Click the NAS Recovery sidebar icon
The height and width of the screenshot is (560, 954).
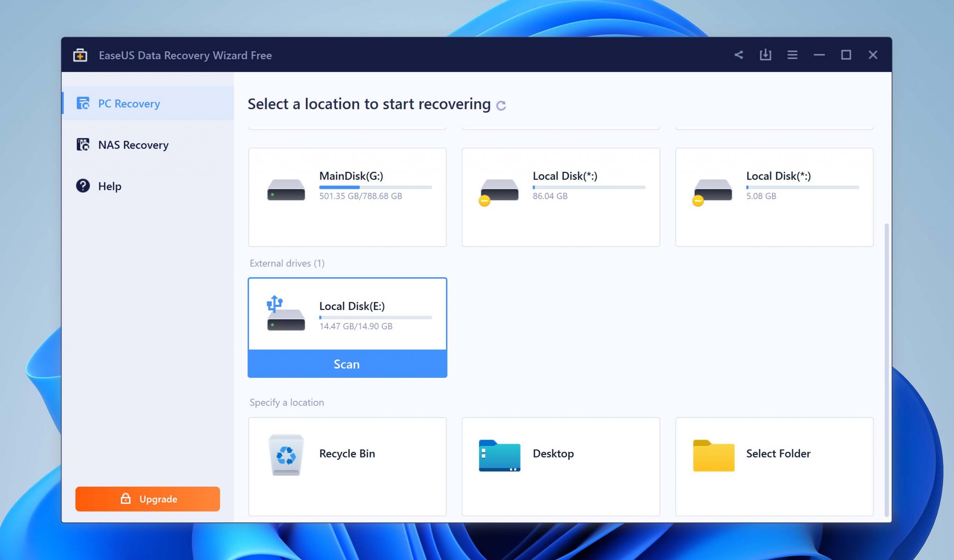point(83,145)
